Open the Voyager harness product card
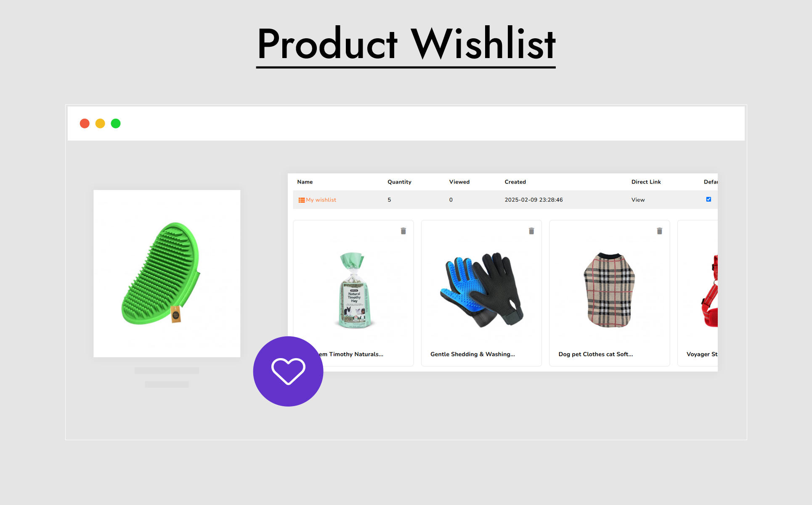Image resolution: width=812 pixels, height=505 pixels. (698, 293)
